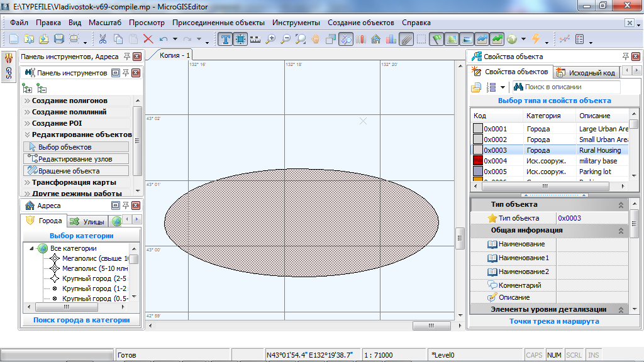Image resolution: width=644 pixels, height=362 pixels.
Task: Click the lightning bolt toolbar icon
Action: click(x=536, y=39)
